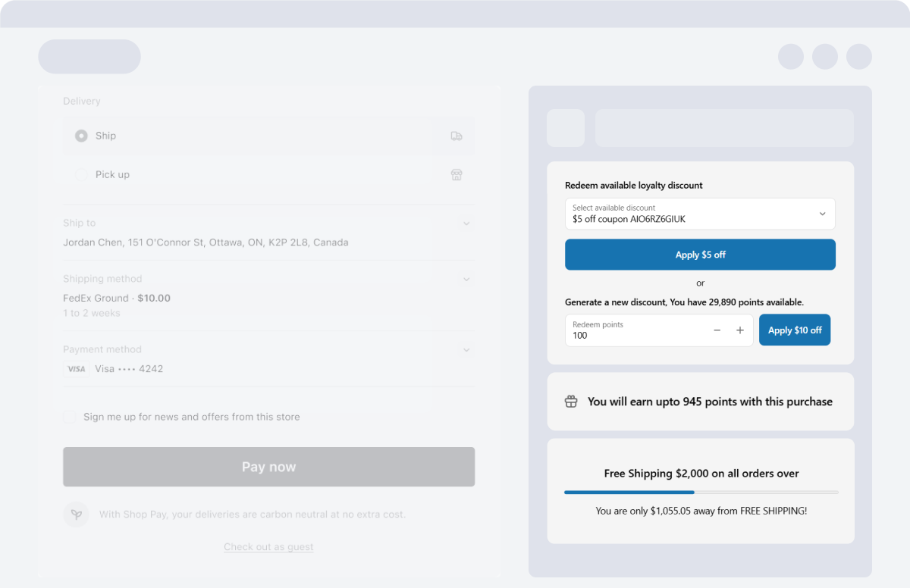This screenshot has height=588, width=910.
Task: Expand the Payment method chevron
Action: pyautogui.click(x=466, y=350)
